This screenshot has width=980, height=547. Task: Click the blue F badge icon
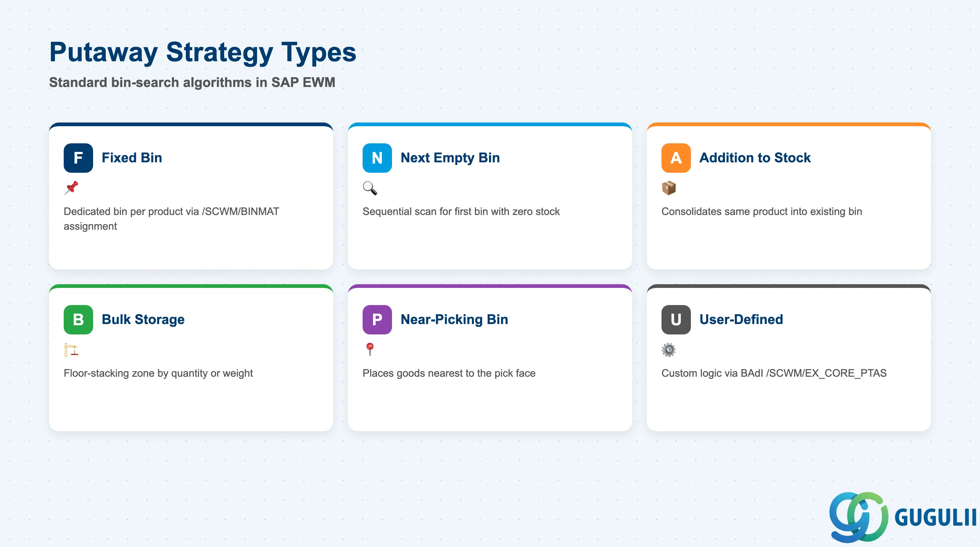[78, 158]
